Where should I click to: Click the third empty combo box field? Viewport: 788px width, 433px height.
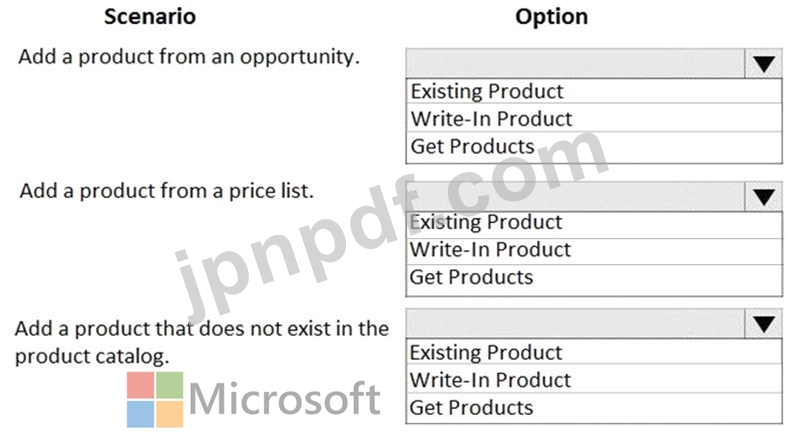[x=575, y=324]
